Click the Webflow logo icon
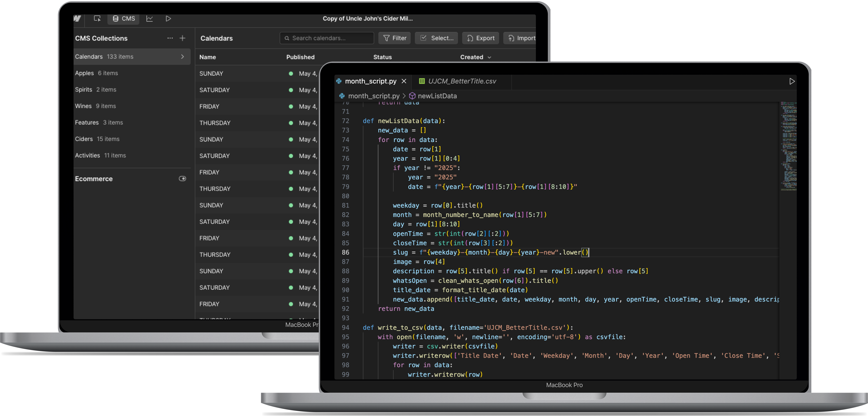This screenshot has height=416, width=868. click(77, 18)
